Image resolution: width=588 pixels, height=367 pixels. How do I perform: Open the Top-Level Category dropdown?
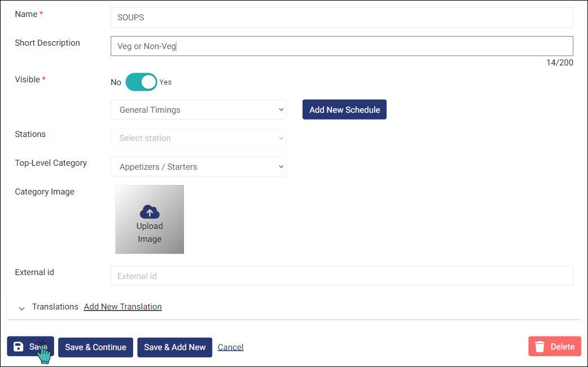[x=199, y=167]
